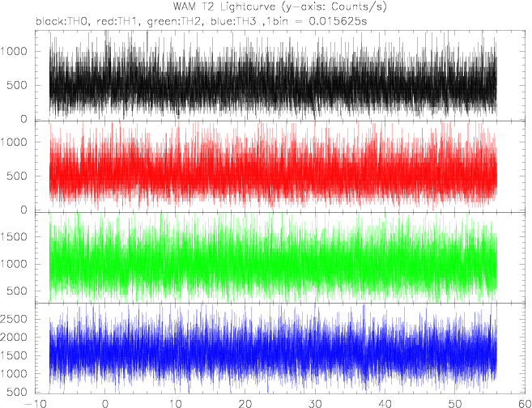Click the "500" y-axis label of the blue panel
The image size is (532, 408).
click(x=19, y=393)
